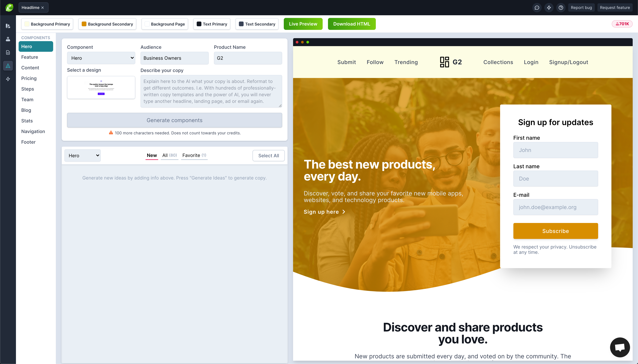The width and height of the screenshot is (638, 364).
Task: Open the chat bubble icon in top bar
Action: click(537, 7)
